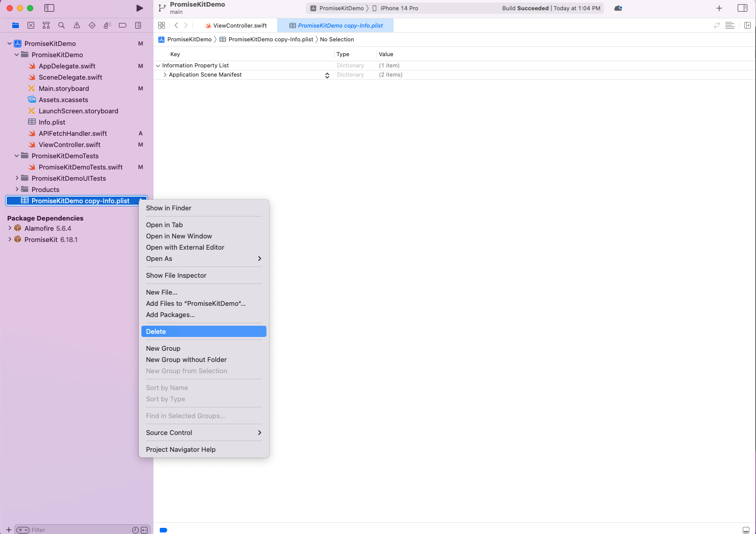Screen dimensions: 756x534
Task: Choose New Group menu entry
Action: (204, 348)
